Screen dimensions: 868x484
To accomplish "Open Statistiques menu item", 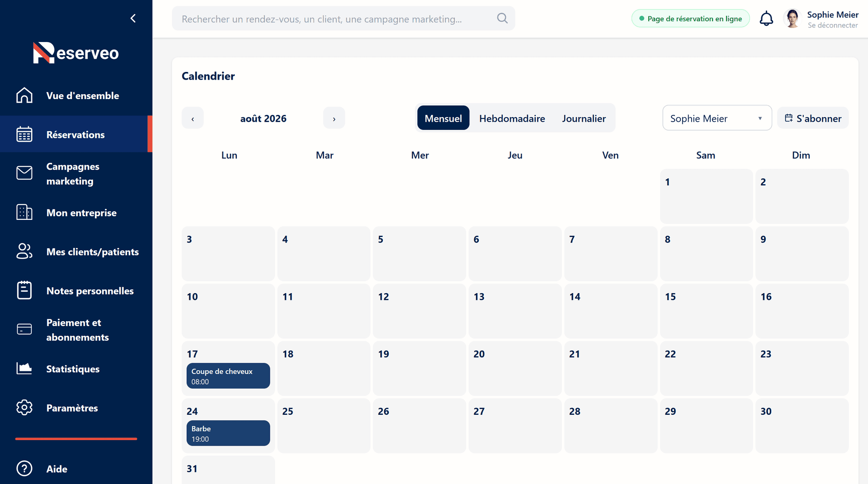I will pyautogui.click(x=76, y=369).
